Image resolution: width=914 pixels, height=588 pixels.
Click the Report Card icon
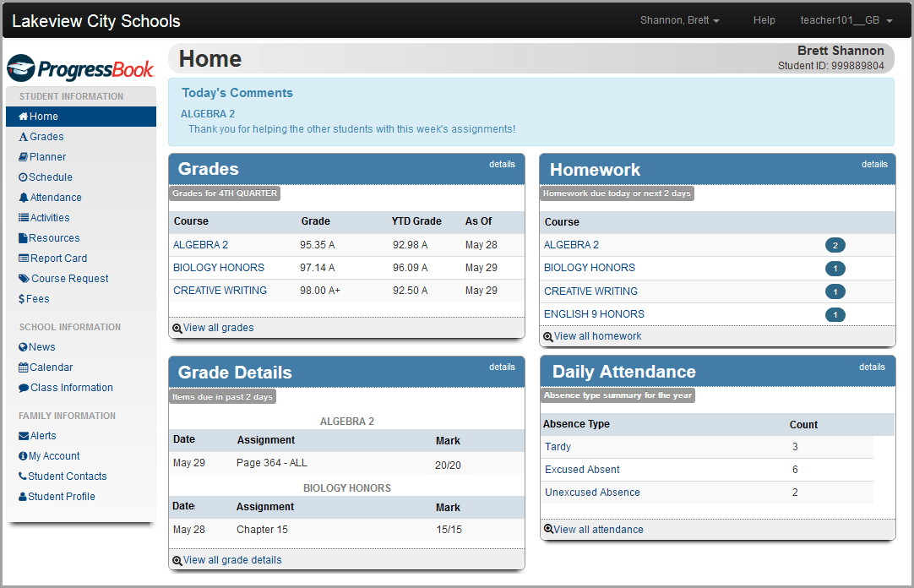[x=24, y=259]
